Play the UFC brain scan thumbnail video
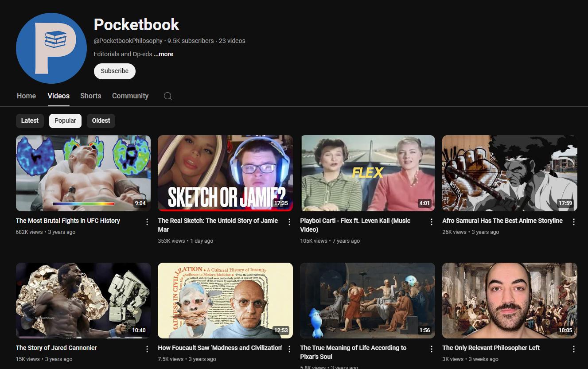The image size is (588, 369). point(83,173)
